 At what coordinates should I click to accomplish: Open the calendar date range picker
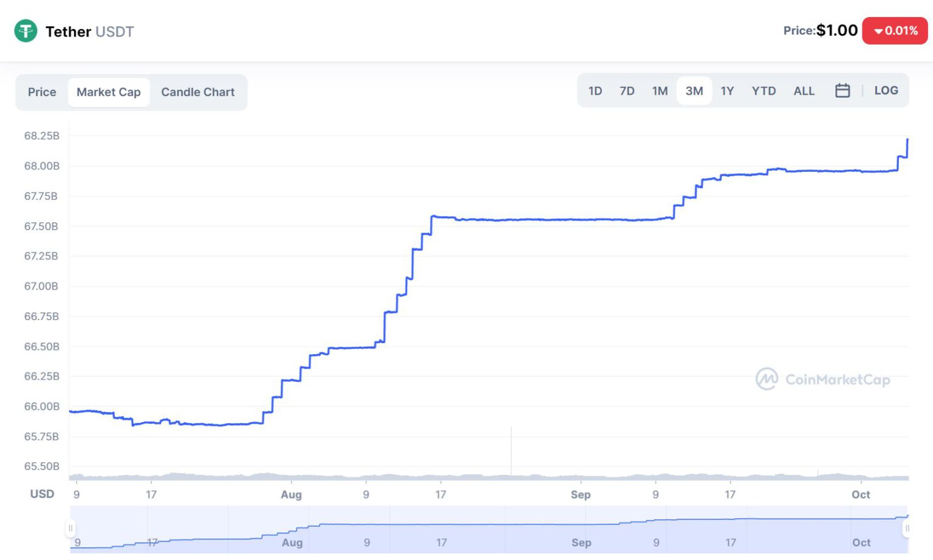click(x=842, y=91)
